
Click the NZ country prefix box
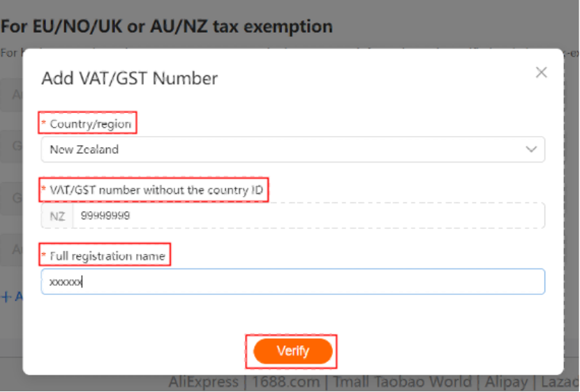coord(57,216)
